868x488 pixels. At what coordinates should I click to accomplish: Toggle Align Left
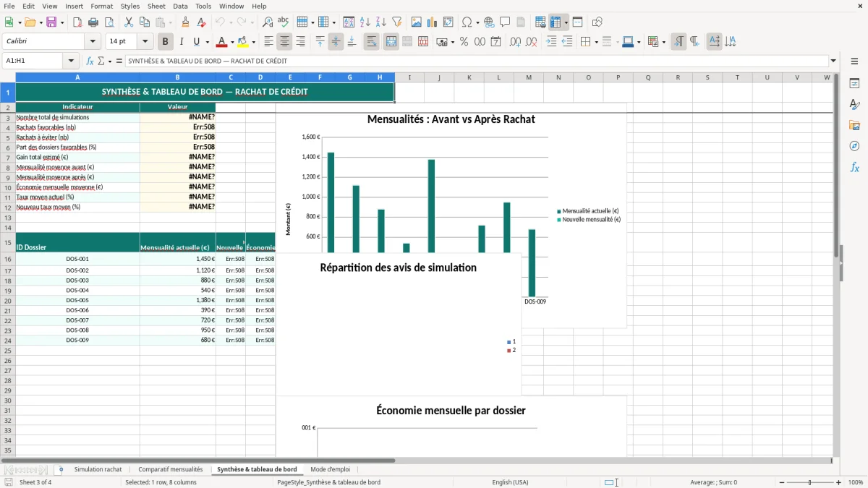coord(269,42)
